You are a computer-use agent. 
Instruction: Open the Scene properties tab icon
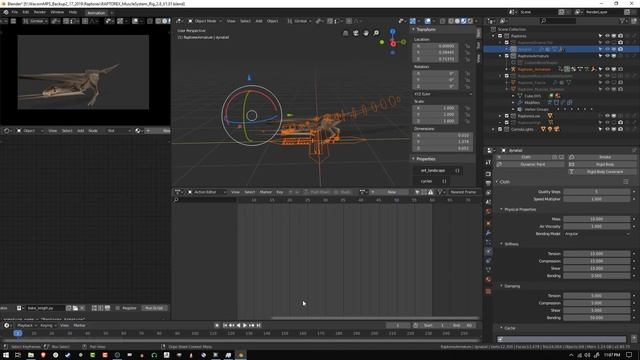click(x=488, y=202)
